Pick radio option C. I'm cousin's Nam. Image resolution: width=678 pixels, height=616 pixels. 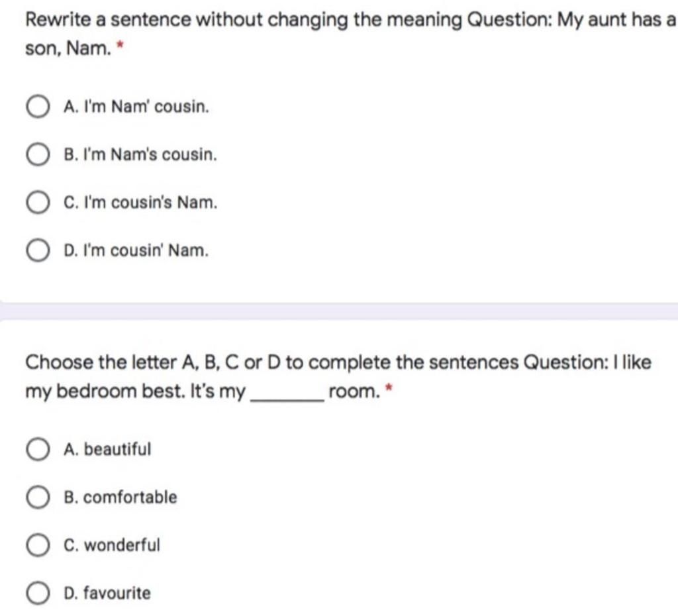(38, 203)
